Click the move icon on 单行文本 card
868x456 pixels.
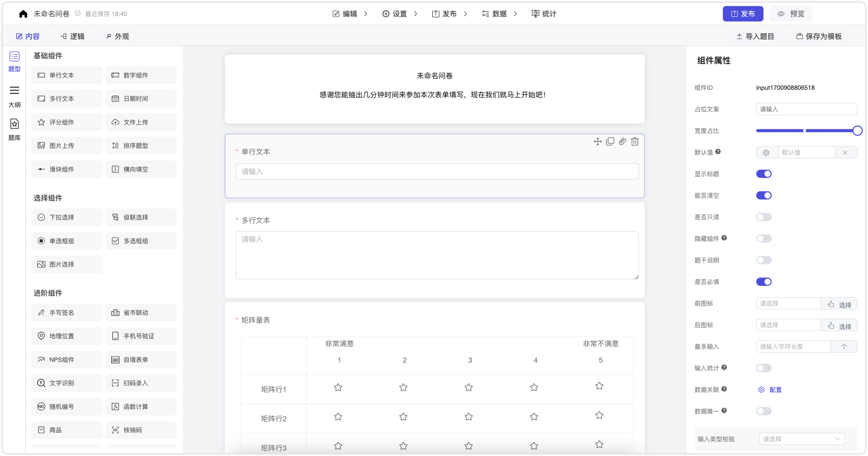click(x=597, y=141)
